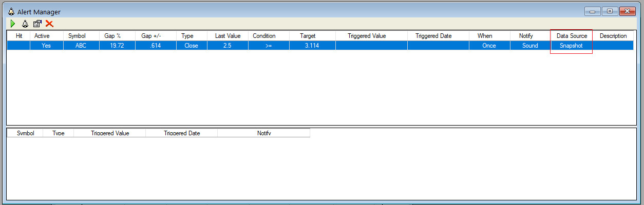Screen dimensions: 644x205
Task: Click Triggered Value header in the history list
Action: (x=110, y=133)
